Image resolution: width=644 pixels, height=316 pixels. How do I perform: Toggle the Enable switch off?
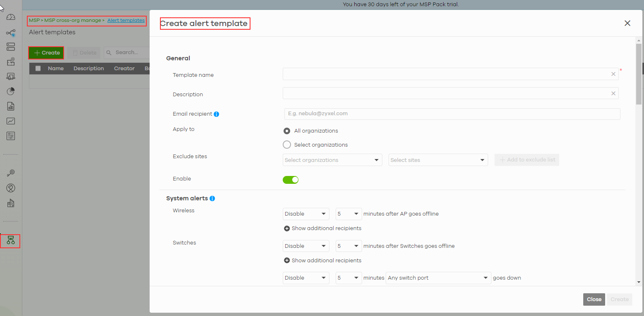(x=291, y=180)
